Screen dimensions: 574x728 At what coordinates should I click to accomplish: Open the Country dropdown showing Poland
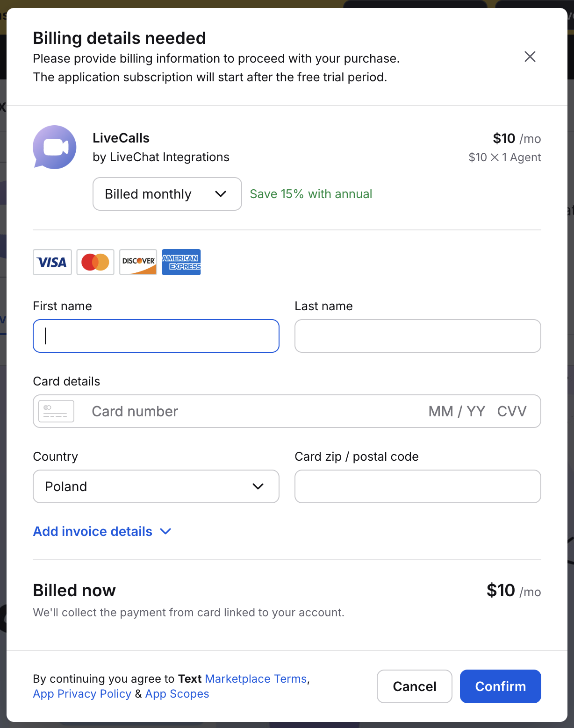[156, 486]
